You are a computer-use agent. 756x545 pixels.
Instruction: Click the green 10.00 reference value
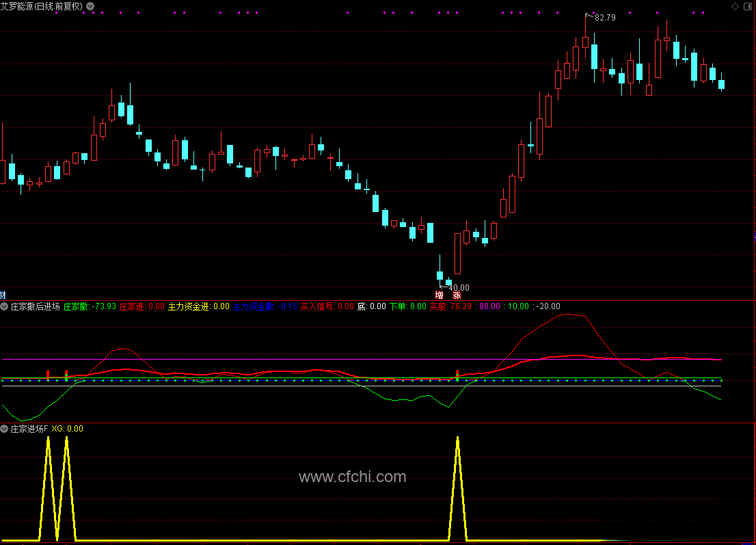[x=518, y=306]
